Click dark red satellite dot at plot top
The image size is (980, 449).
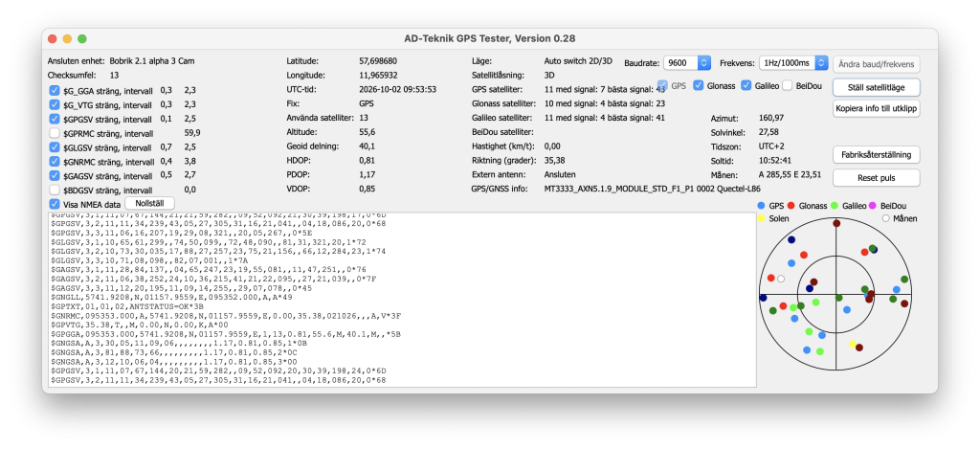(836, 223)
